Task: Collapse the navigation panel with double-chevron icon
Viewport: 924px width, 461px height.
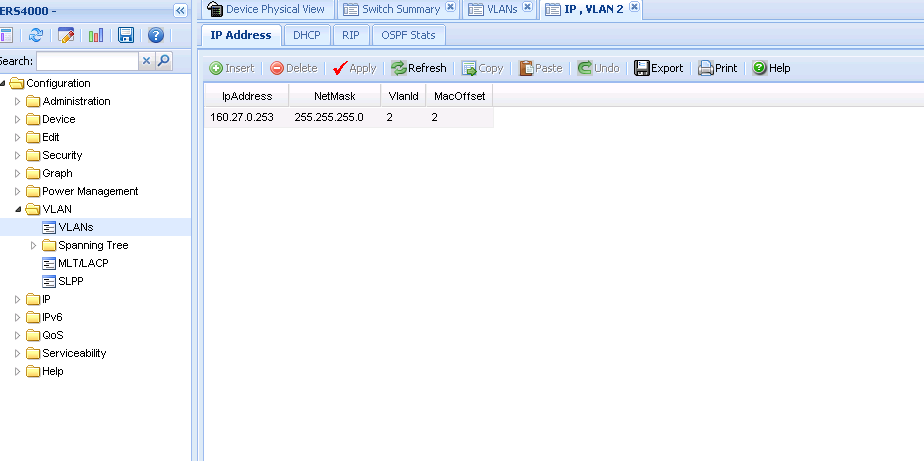Action: tap(180, 10)
